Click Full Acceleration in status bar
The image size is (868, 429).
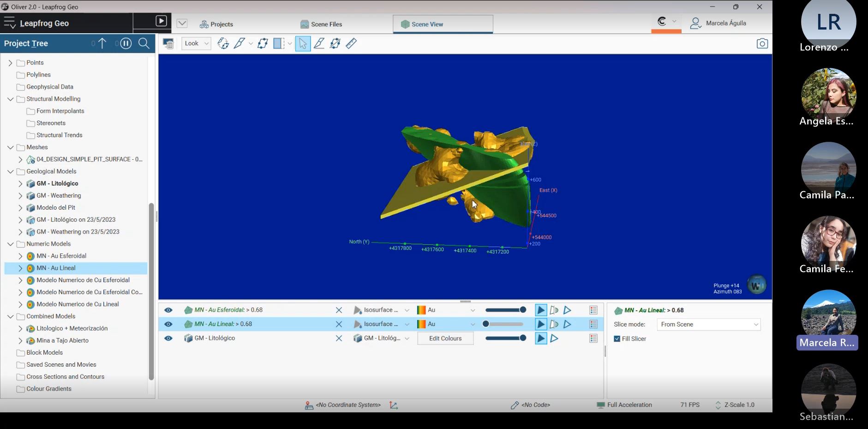[629, 405]
